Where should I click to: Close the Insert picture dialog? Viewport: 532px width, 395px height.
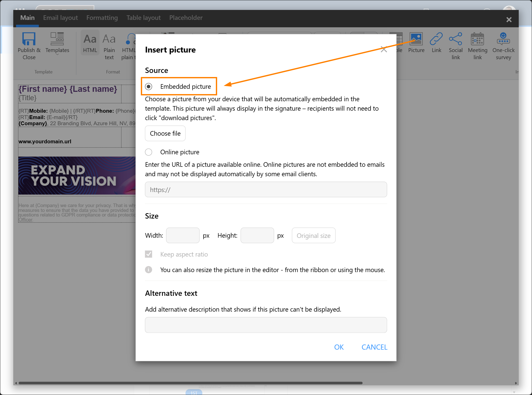tap(384, 49)
